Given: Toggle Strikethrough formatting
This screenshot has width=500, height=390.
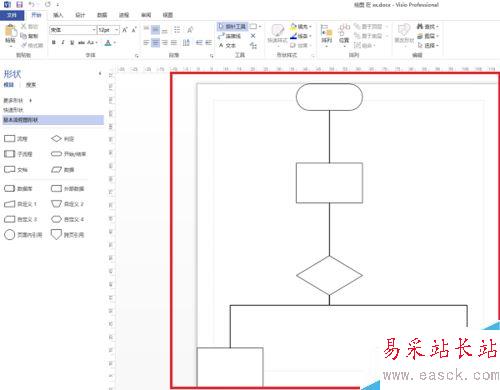Looking at the screenshot, I should [81, 43].
